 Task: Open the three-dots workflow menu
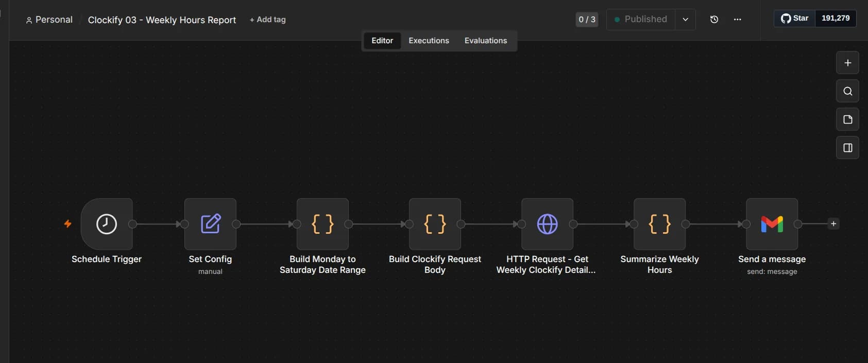pyautogui.click(x=737, y=20)
